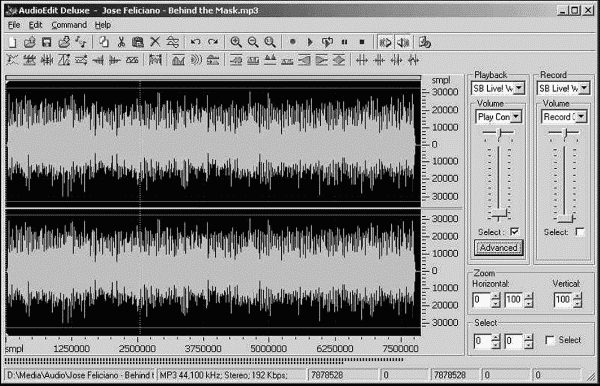Click the MP3 44,100 kHz status text
This screenshot has height=386, width=600.
coord(224,375)
